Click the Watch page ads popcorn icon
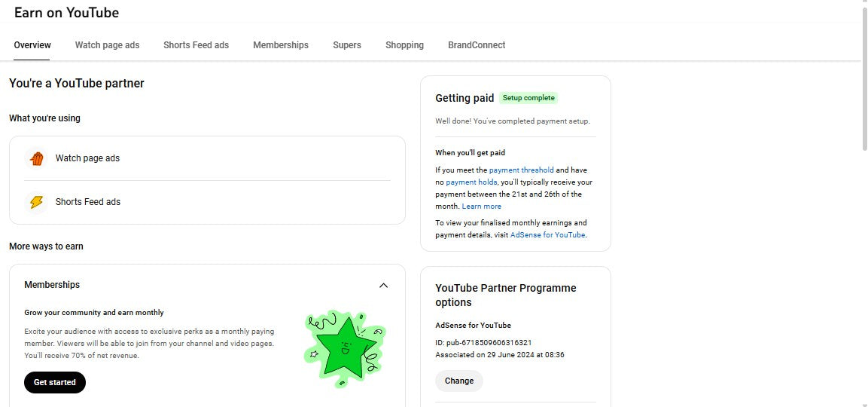 36,159
